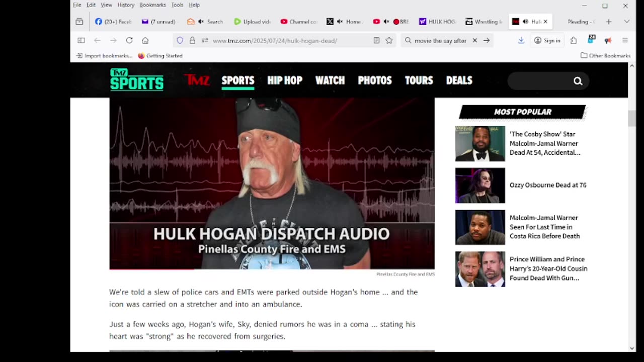
Task: Switch to the HULK HOG Yahoo tab
Action: pyautogui.click(x=437, y=22)
